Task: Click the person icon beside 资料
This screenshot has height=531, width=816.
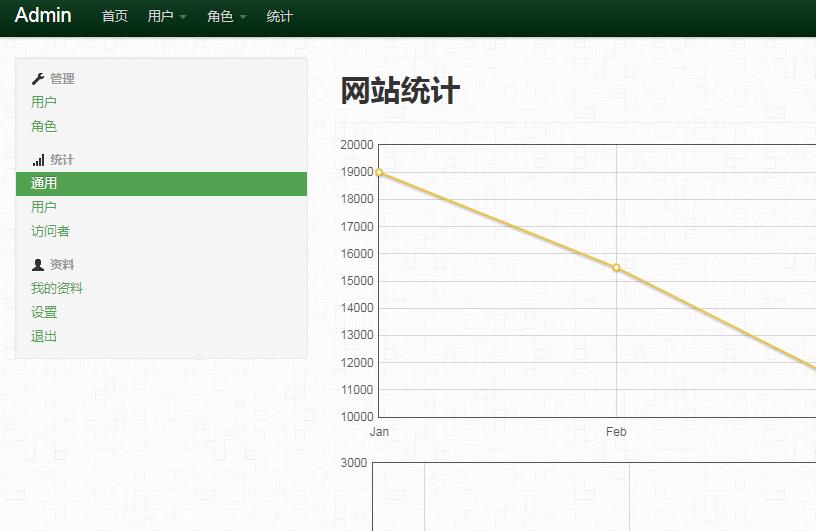Action: pyautogui.click(x=38, y=265)
